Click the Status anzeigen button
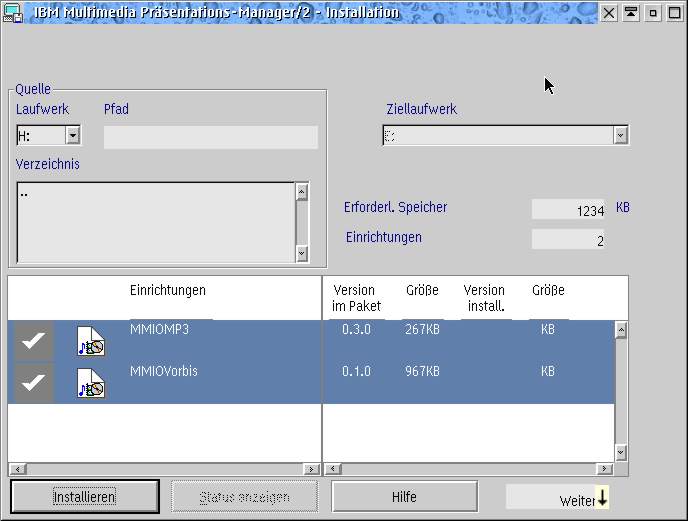688x521 pixels. point(244,496)
